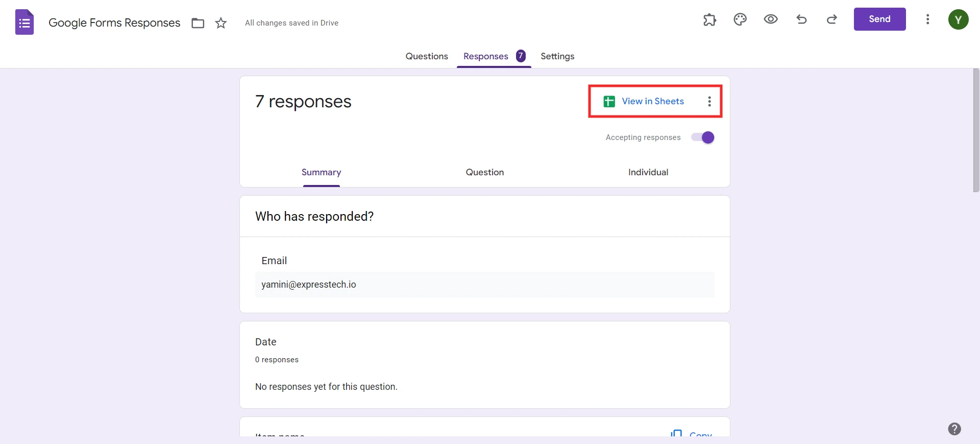Click the vertical page scrollbar
Image resolution: width=980 pixels, height=444 pixels.
976,130
